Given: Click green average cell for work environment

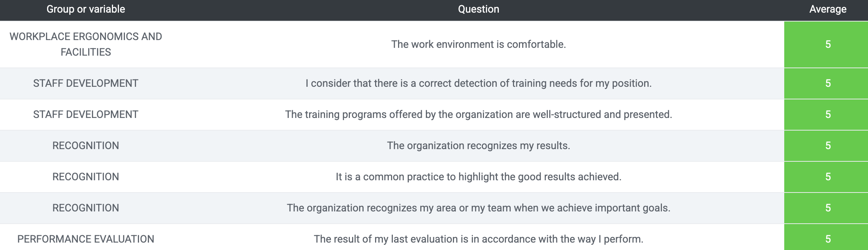Looking at the screenshot, I should pyautogui.click(x=826, y=45).
